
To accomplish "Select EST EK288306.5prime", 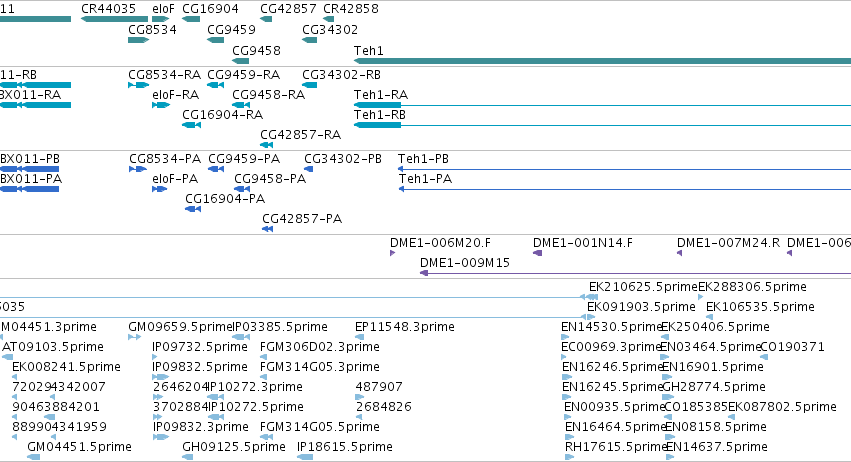I will (x=752, y=287).
